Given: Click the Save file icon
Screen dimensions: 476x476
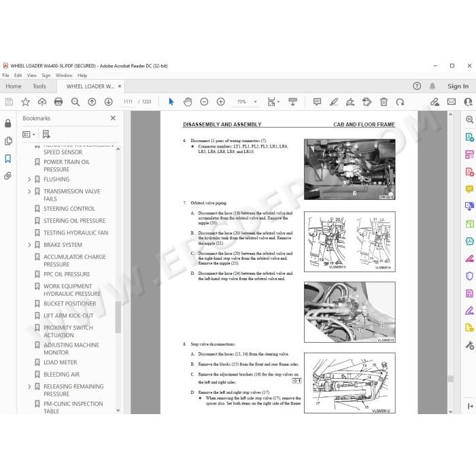Looking at the screenshot, I should click(9, 102).
